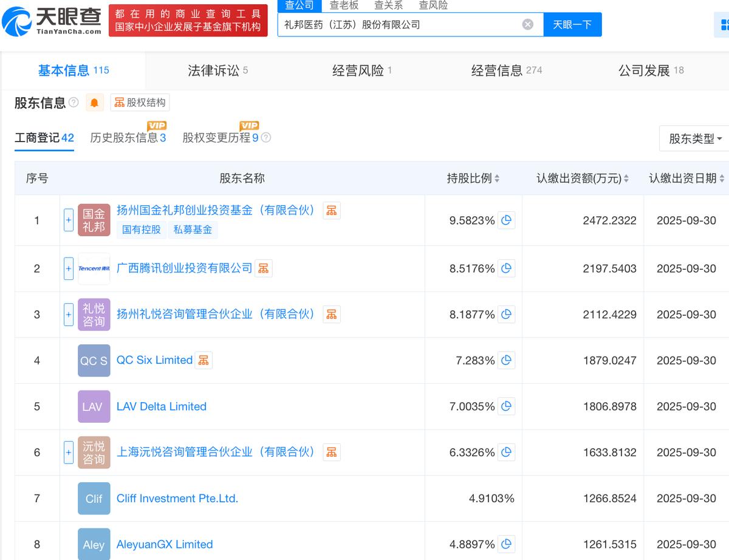Screen dimensions: 729x560
Task: Click the help icon next to 股东信息
Action: pos(74,102)
